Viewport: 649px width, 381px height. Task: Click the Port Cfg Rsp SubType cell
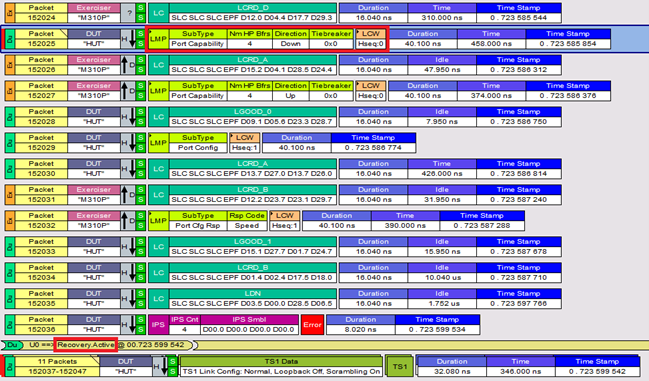(x=198, y=225)
